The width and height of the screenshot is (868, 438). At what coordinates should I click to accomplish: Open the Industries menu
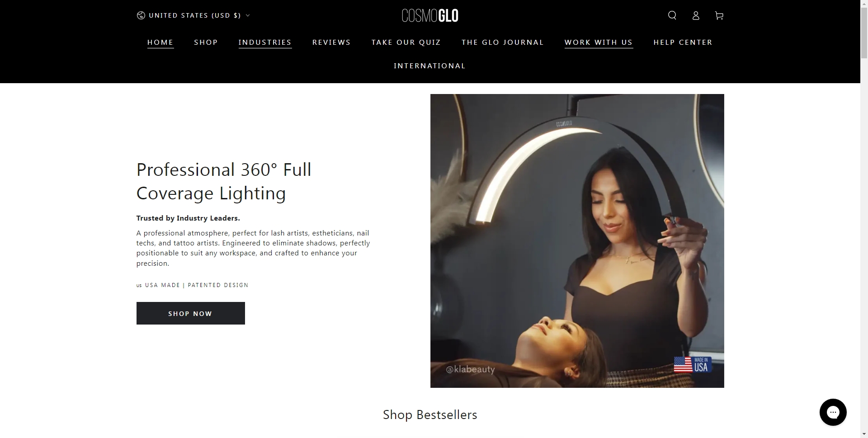coord(265,42)
